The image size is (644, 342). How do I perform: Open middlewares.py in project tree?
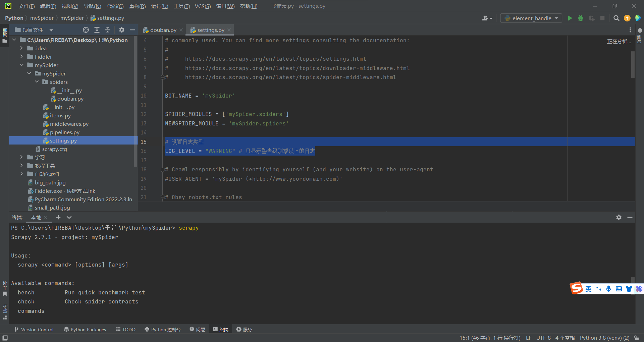[69, 124]
